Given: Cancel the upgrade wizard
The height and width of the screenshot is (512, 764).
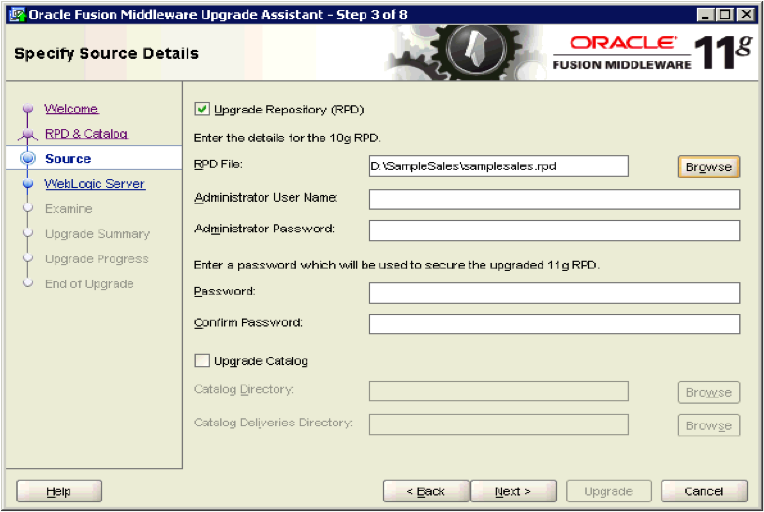Looking at the screenshot, I should (704, 491).
